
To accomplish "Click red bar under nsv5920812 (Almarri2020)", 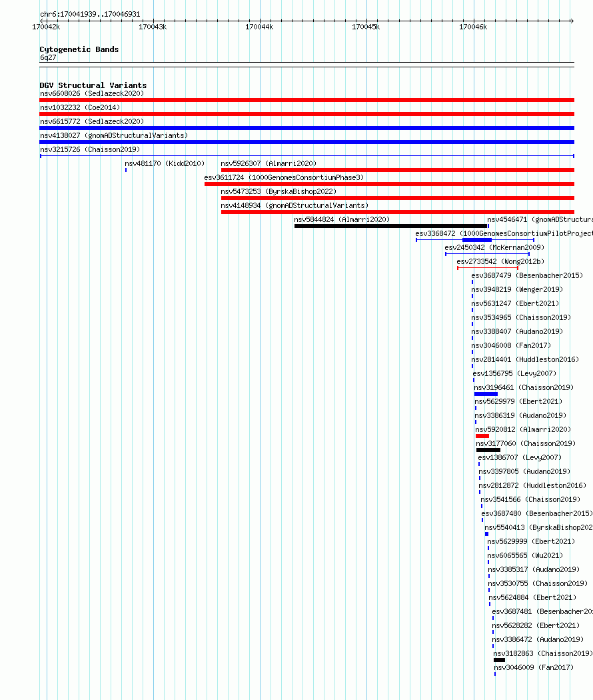I will point(482,436).
